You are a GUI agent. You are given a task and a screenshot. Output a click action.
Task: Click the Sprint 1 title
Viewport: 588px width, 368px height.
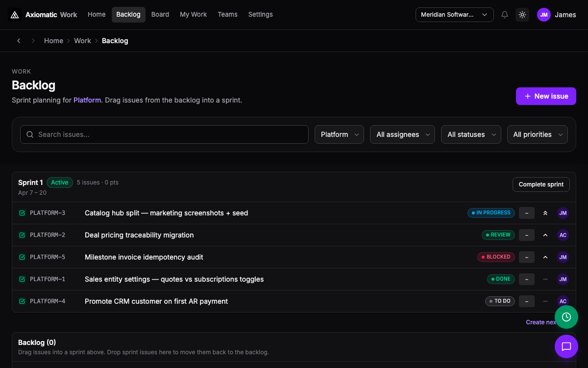(30, 183)
